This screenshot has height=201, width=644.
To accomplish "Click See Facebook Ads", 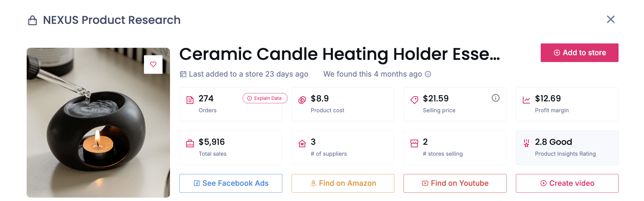I will [x=230, y=183].
